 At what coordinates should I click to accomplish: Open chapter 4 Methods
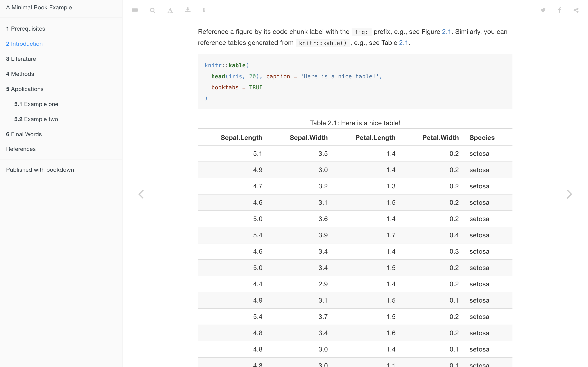click(20, 74)
